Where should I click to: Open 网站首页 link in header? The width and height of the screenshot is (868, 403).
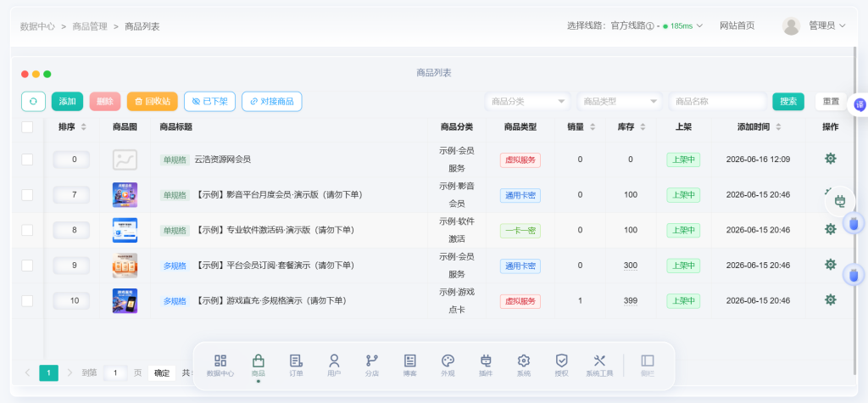(x=737, y=25)
